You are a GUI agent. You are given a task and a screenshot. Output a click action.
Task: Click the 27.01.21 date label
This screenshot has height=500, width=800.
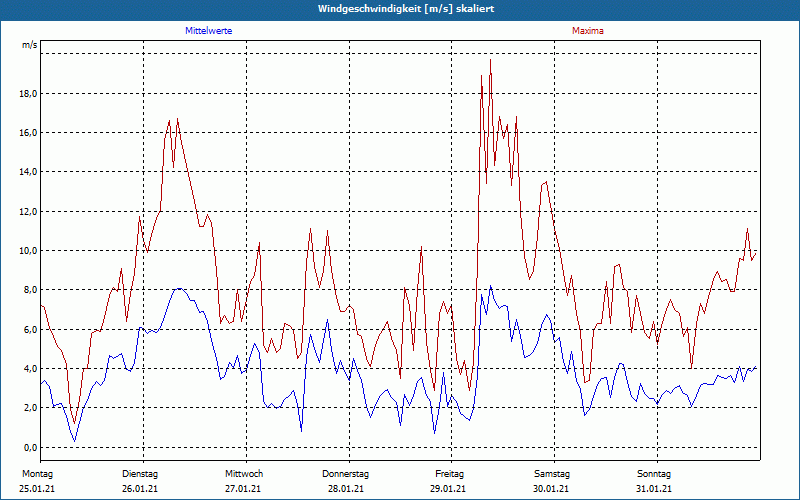click(x=243, y=489)
